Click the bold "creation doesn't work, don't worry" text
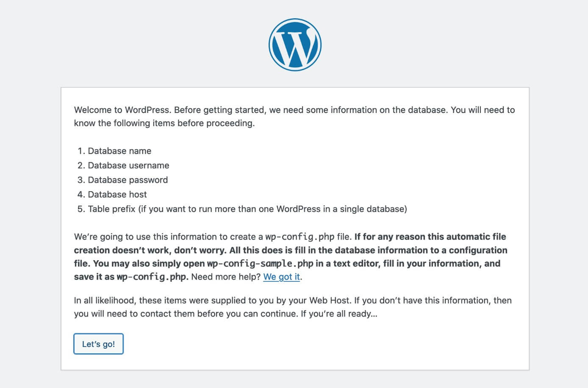The image size is (588, 388). point(150,250)
